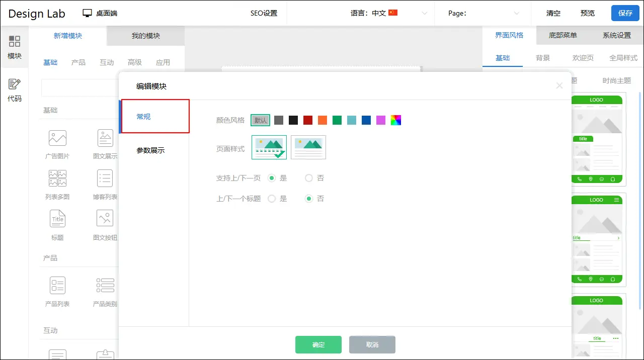Set 上/下一个标题 to 是
Image resolution: width=644 pixels, height=360 pixels.
point(272,199)
